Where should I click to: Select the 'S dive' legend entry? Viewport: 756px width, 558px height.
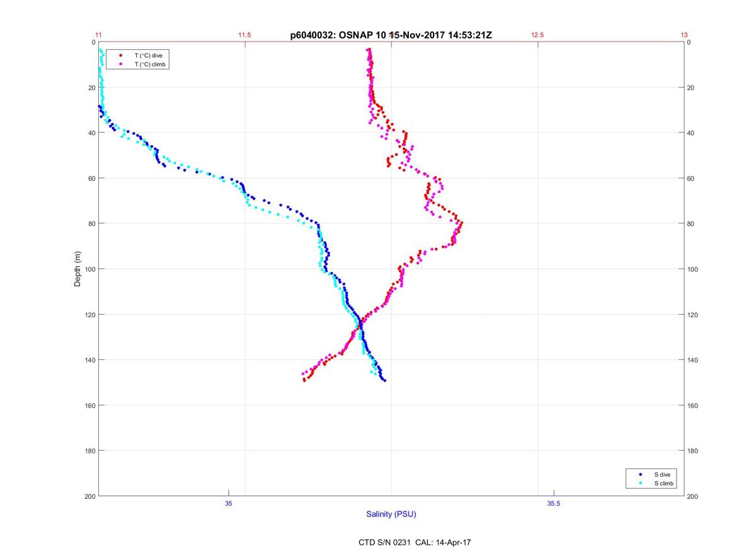[662, 474]
